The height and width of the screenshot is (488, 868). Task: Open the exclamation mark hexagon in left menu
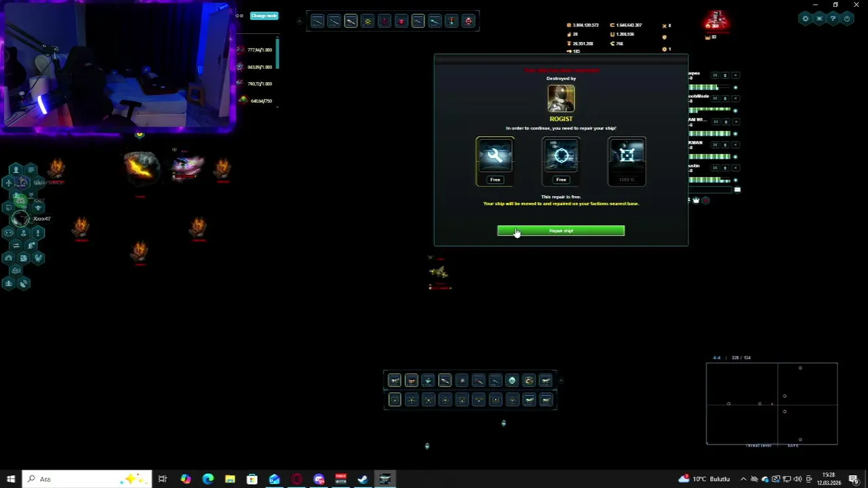[38, 232]
